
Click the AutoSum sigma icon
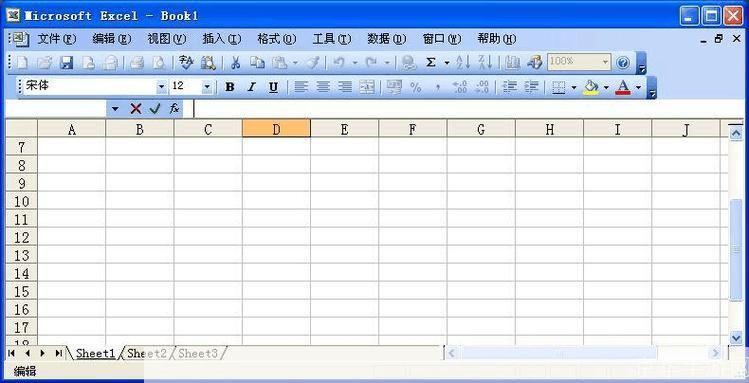tap(431, 63)
